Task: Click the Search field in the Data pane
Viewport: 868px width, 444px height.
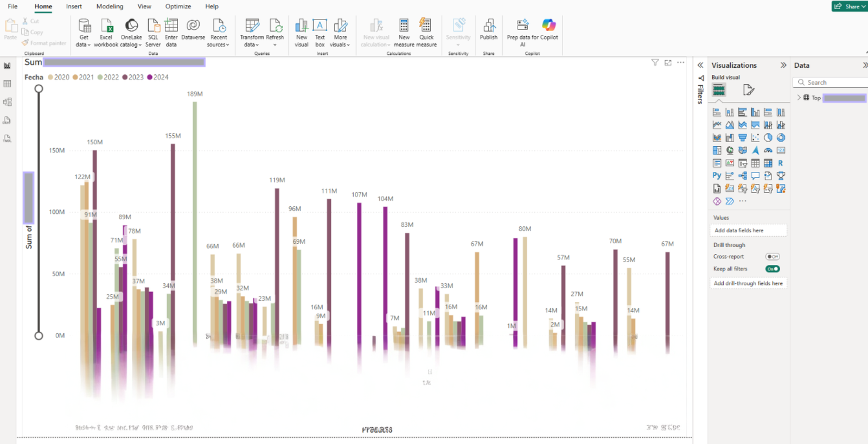Action: (x=833, y=83)
